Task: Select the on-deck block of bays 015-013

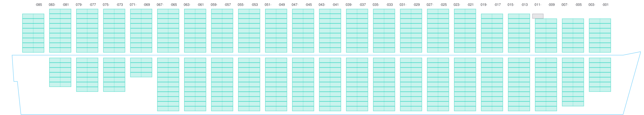Action: click(x=519, y=33)
